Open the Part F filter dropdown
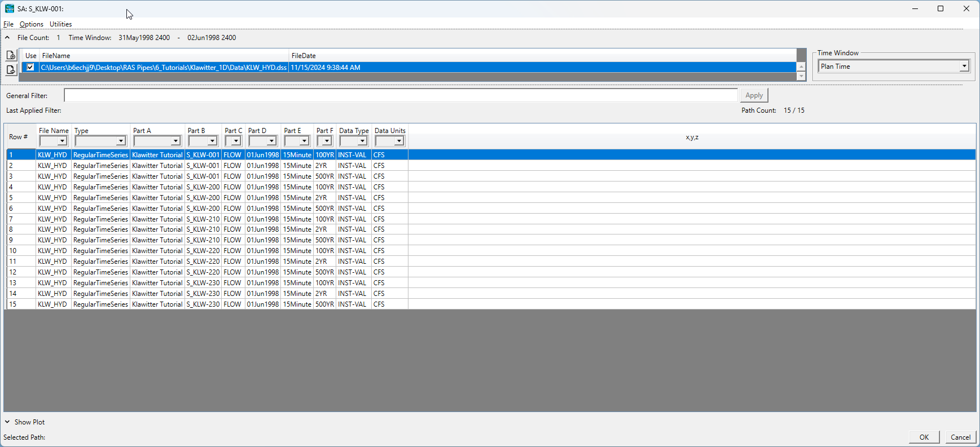The width and height of the screenshot is (980, 447). (327, 141)
